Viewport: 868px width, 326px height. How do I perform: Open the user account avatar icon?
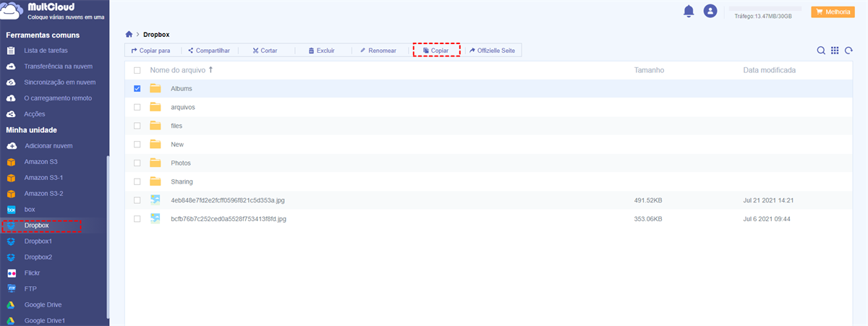click(x=710, y=11)
